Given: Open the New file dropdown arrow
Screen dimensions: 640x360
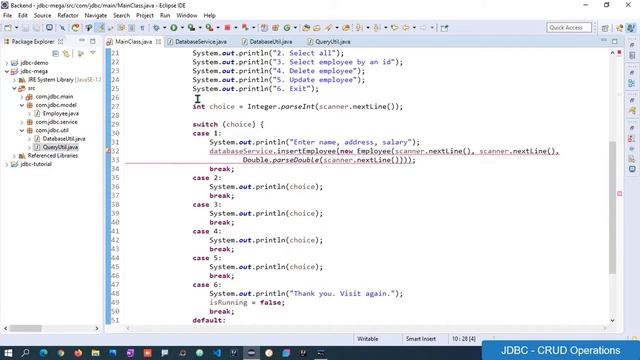Looking at the screenshot, I should [x=16, y=28].
